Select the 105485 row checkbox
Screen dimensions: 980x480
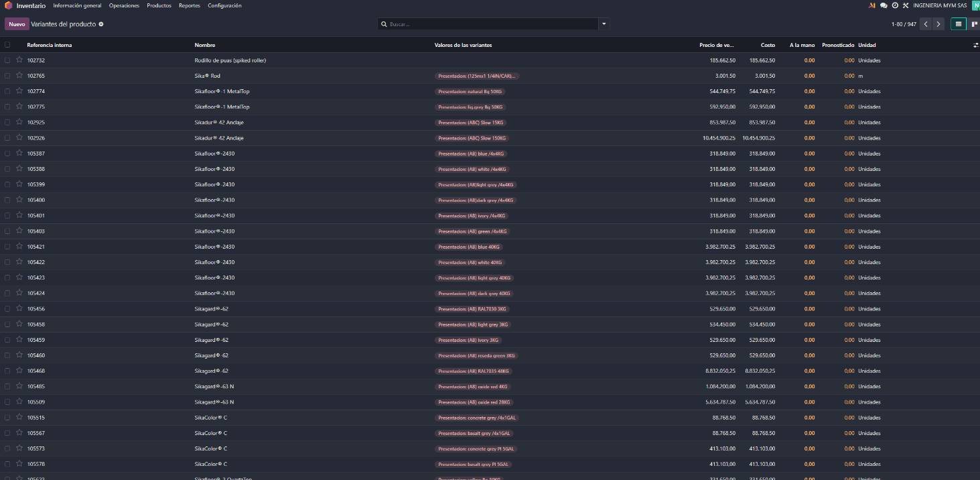(x=7, y=386)
